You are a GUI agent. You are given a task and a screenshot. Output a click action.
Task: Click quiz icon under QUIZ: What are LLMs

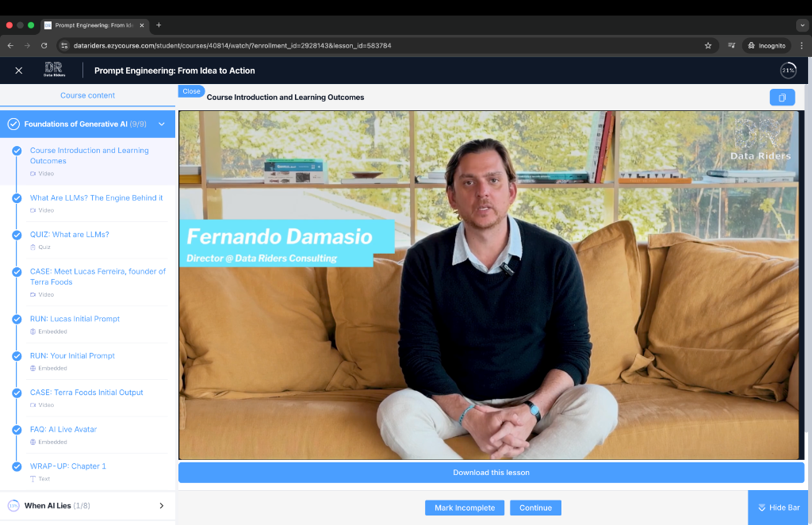click(33, 247)
